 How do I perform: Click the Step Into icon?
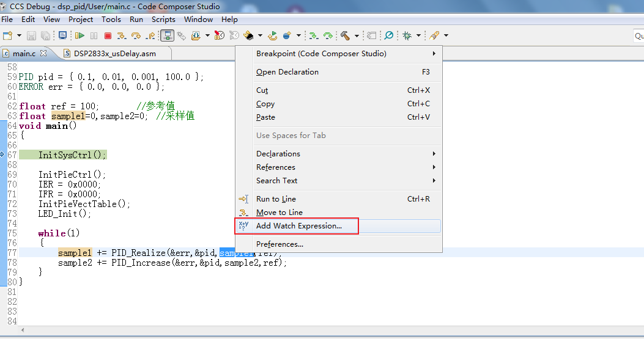click(121, 35)
